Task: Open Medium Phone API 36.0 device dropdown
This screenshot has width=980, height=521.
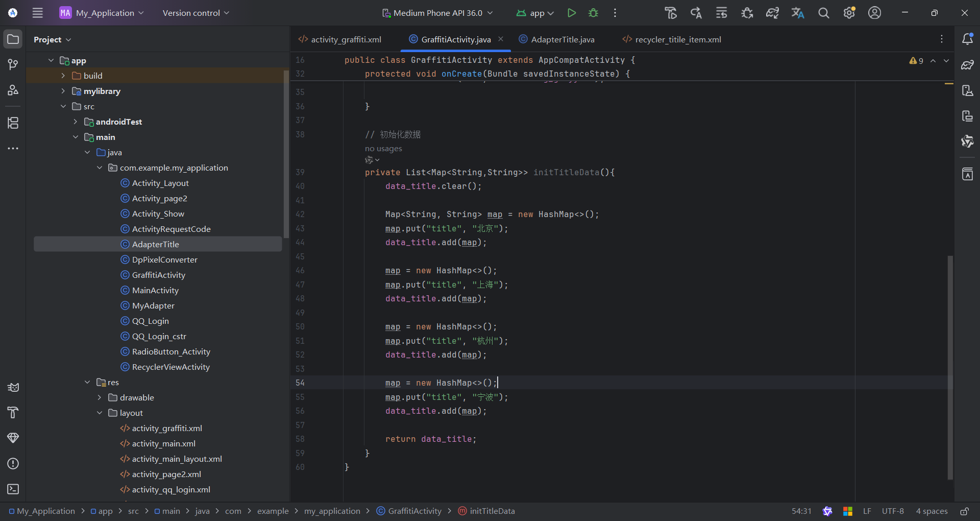Action: tap(437, 13)
